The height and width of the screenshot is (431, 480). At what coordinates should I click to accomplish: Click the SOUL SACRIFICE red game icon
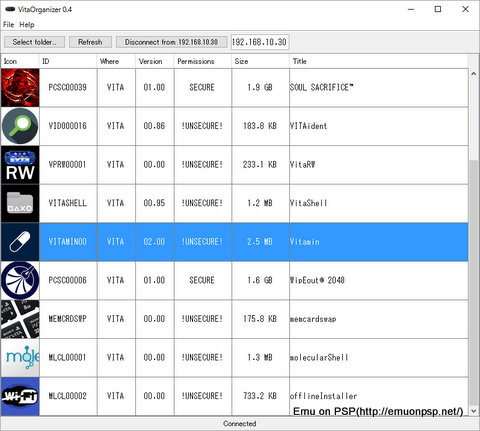click(x=20, y=88)
